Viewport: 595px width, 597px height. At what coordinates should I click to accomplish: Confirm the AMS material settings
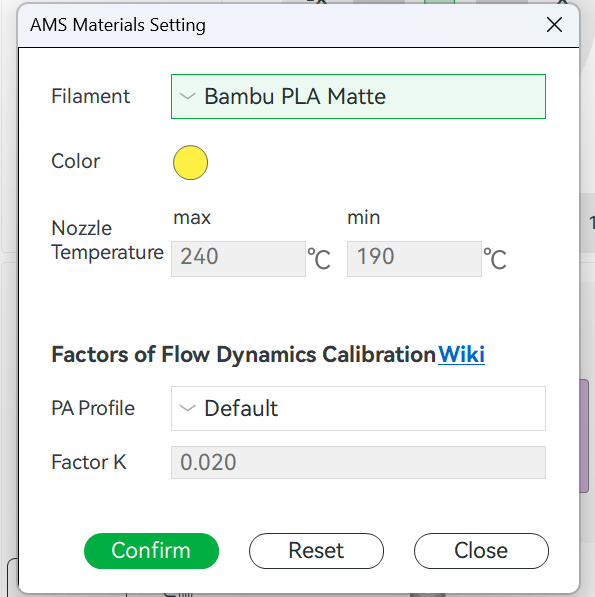click(152, 551)
